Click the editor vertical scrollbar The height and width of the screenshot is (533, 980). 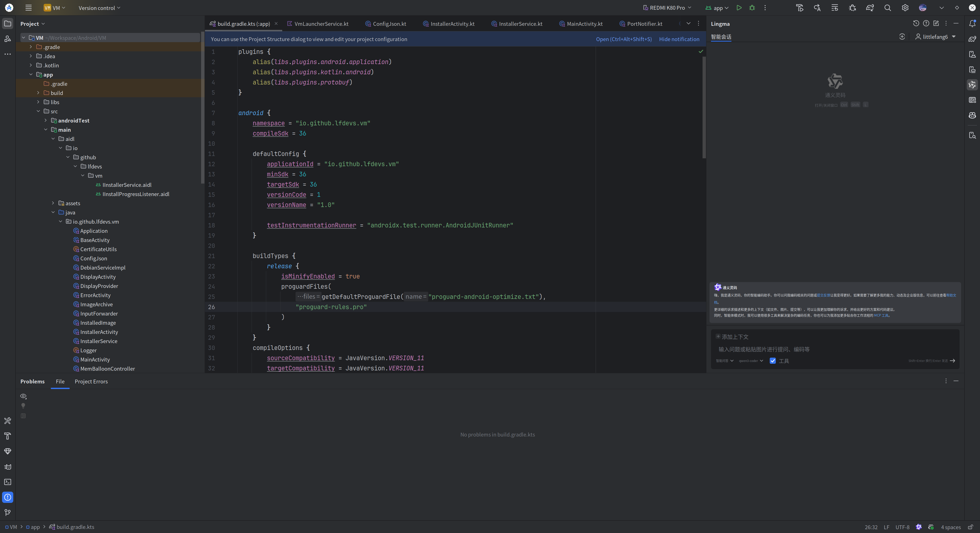coord(704,107)
